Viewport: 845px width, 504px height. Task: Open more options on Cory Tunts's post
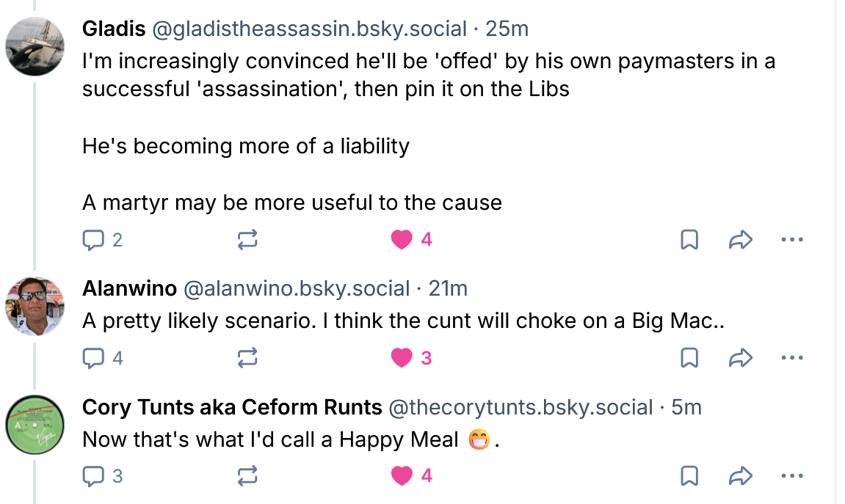(792, 476)
